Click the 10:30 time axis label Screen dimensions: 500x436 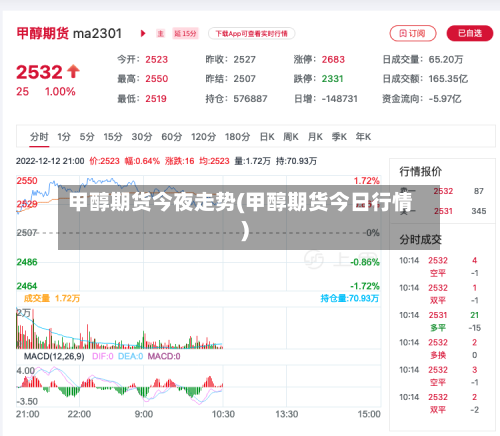[x=223, y=414]
